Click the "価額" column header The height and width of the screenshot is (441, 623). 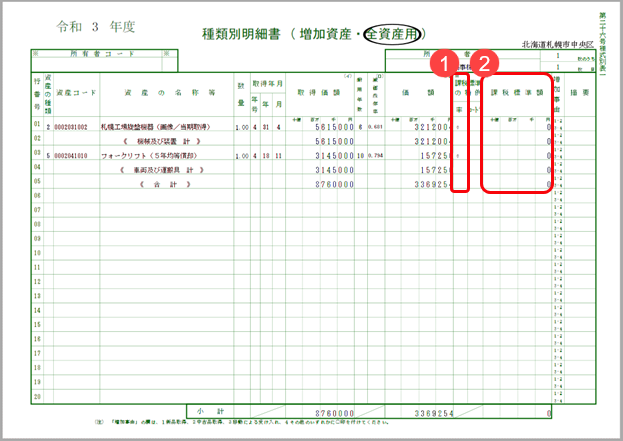(418, 93)
